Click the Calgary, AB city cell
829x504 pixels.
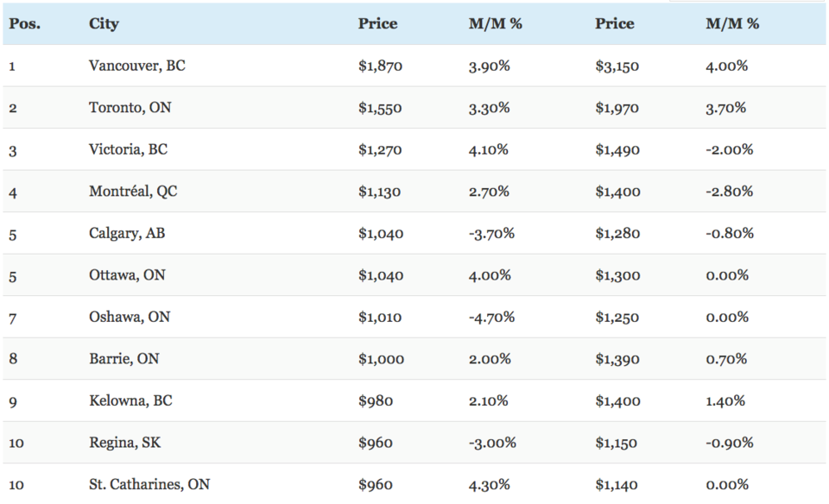[127, 233]
